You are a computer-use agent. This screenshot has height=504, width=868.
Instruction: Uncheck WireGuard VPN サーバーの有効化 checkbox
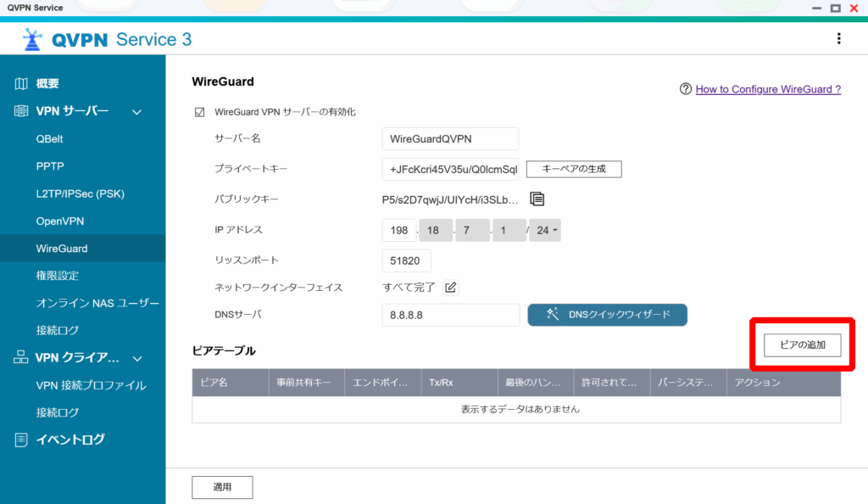[200, 112]
